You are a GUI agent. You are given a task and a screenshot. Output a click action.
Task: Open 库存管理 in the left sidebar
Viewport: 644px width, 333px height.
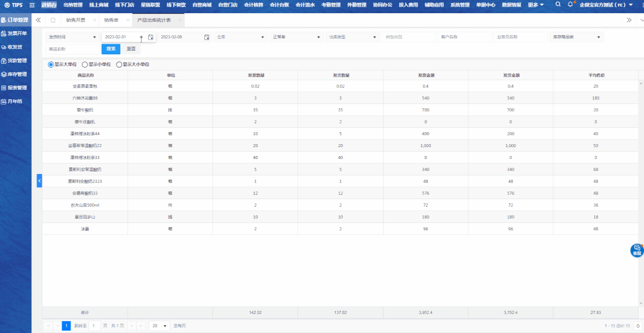pos(16,74)
